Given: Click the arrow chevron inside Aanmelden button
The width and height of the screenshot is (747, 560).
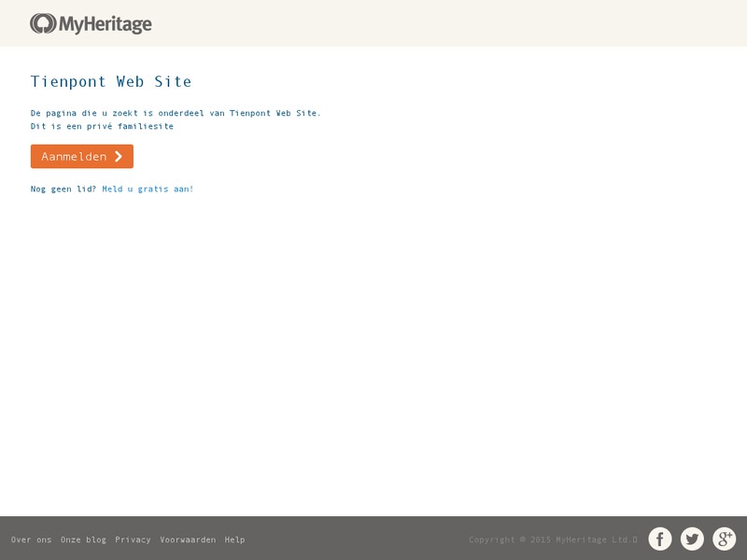Looking at the screenshot, I should (117, 156).
